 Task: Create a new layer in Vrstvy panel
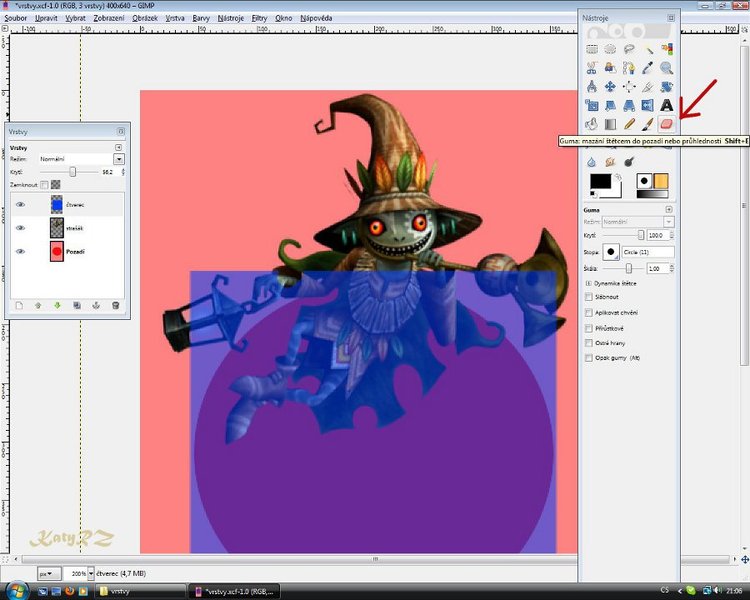point(19,306)
